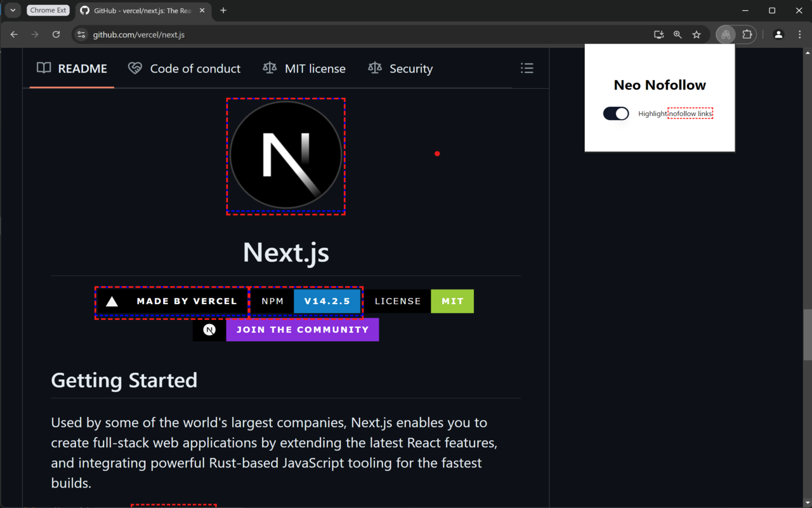This screenshot has width=812, height=508.
Task: Click the Neo Nofollow extension icon in toolbar
Action: coord(725,34)
